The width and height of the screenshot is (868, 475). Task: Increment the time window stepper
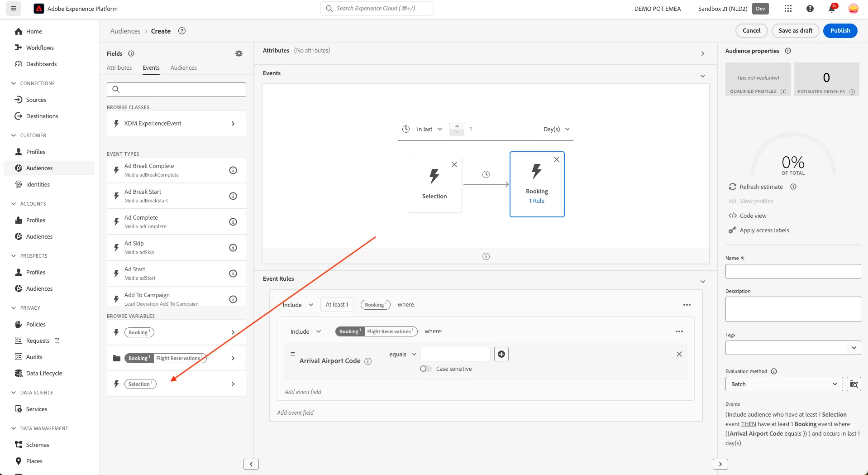[x=457, y=126]
